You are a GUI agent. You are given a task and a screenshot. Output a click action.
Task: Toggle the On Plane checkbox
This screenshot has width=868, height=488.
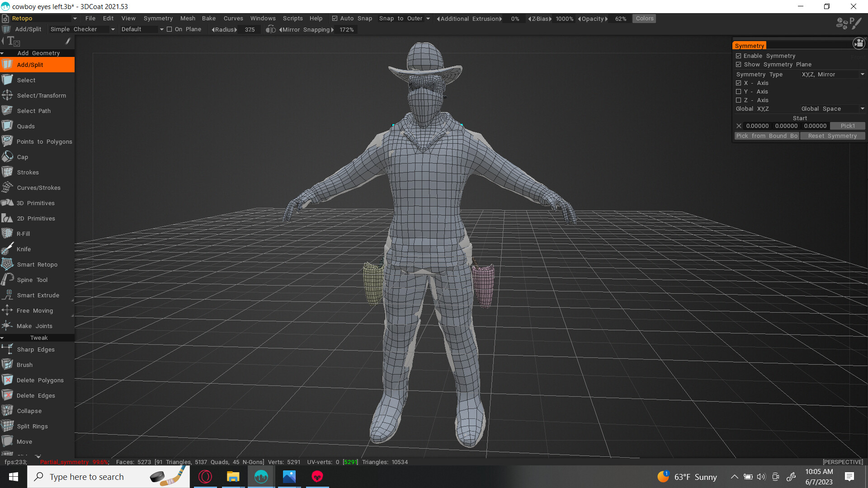(170, 29)
